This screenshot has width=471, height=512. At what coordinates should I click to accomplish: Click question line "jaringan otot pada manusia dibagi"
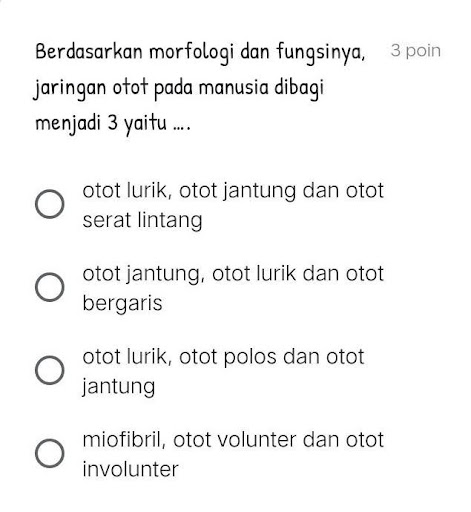(179, 89)
